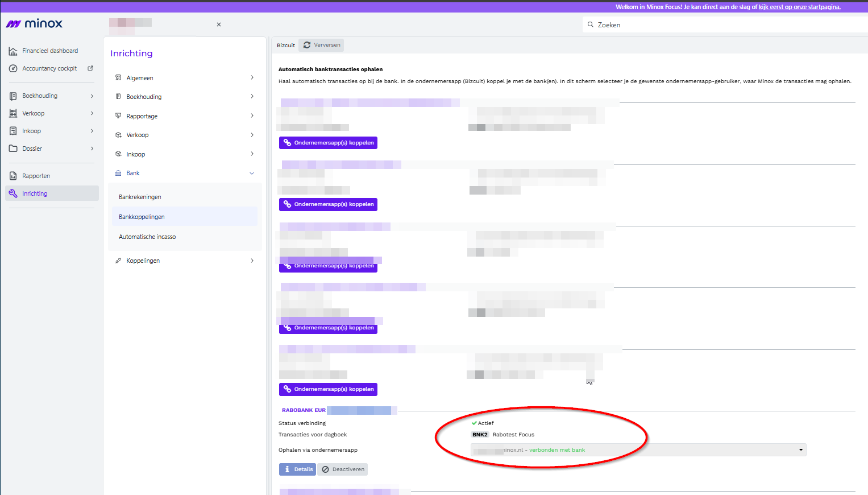
Task: Click the Boekhouding icon in the Inrichting panel
Action: [x=118, y=97]
